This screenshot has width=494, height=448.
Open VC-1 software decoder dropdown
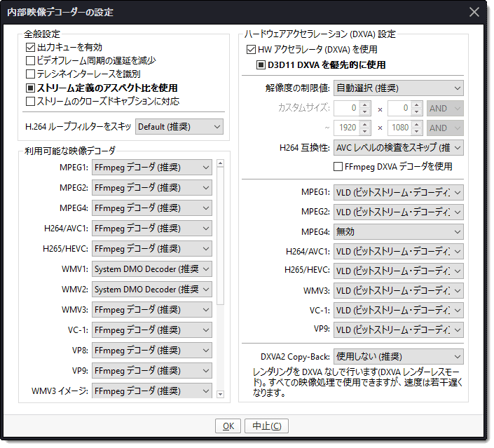point(152,330)
